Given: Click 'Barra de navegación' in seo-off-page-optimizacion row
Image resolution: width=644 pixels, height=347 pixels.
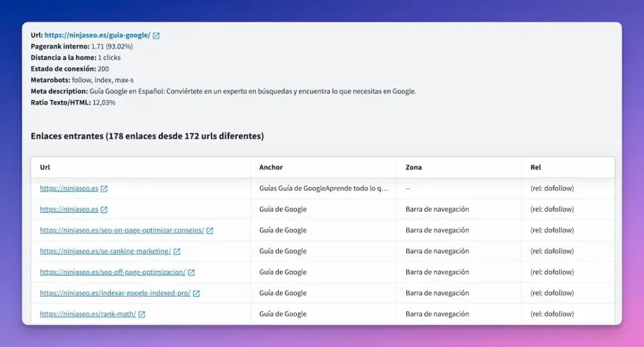Looking at the screenshot, I should [437, 272].
